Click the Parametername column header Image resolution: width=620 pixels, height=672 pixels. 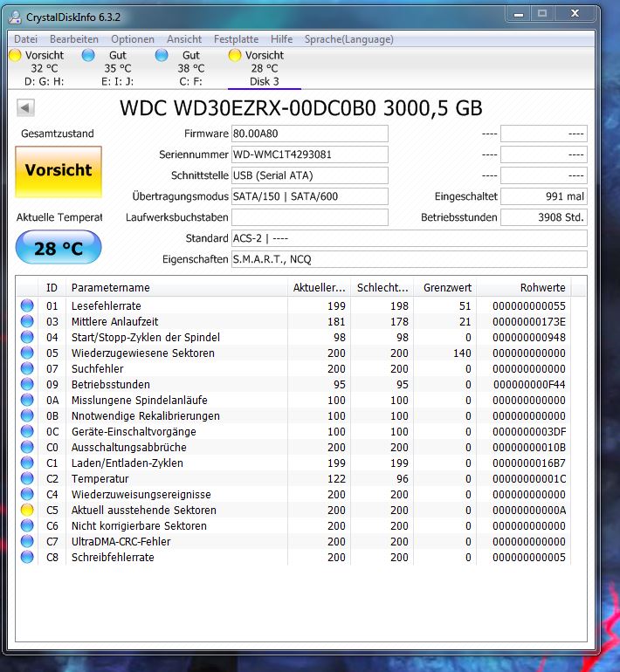[176, 288]
